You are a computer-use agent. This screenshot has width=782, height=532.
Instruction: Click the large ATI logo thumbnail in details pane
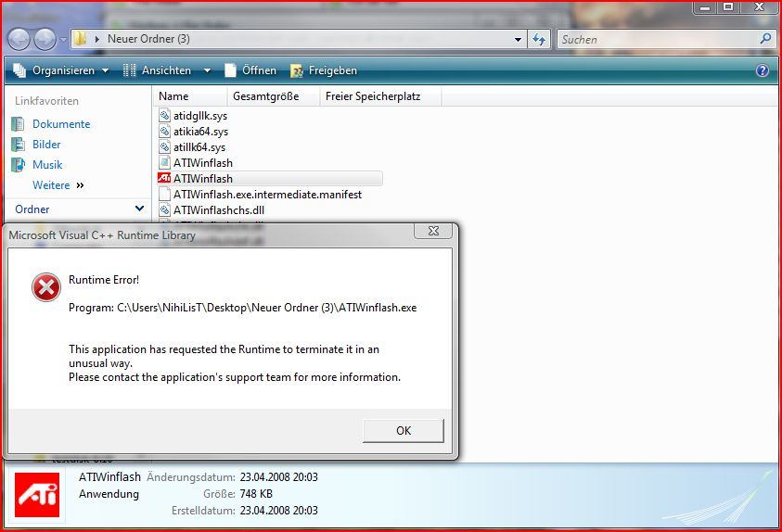coord(37,495)
